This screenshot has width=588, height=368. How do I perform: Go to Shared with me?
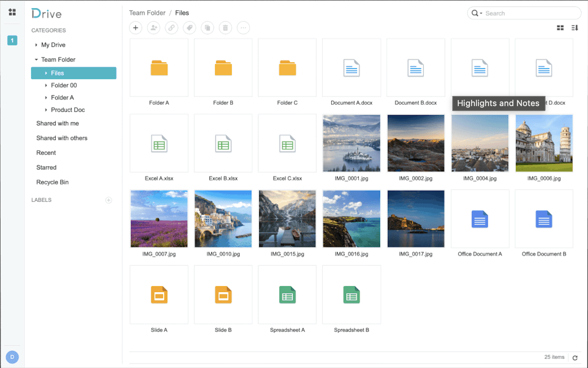pos(58,123)
